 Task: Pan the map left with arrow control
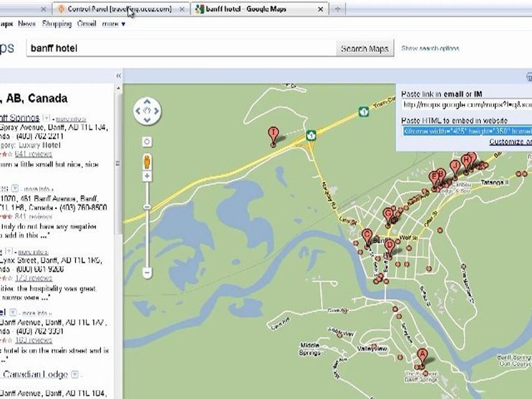[x=138, y=111]
